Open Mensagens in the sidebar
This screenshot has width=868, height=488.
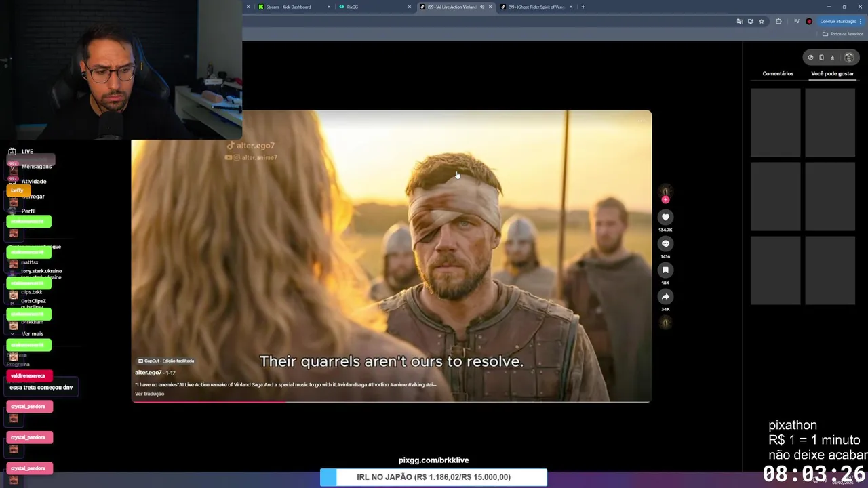(36, 167)
